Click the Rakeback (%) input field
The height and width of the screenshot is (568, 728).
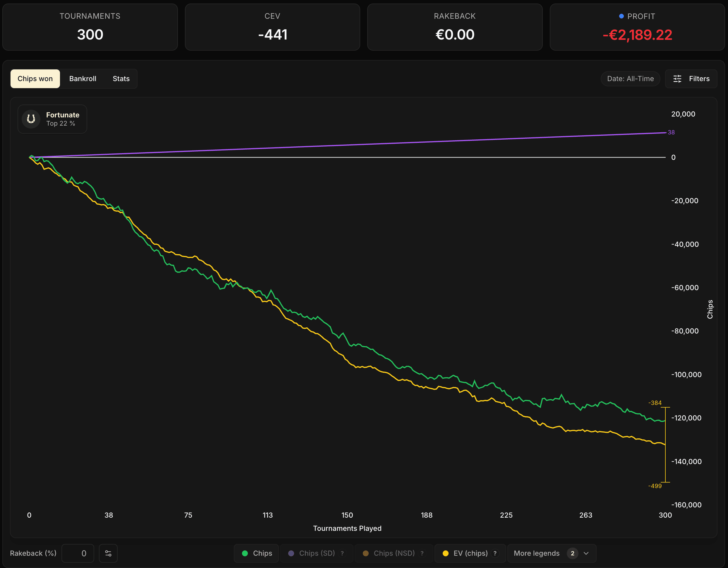[78, 553]
